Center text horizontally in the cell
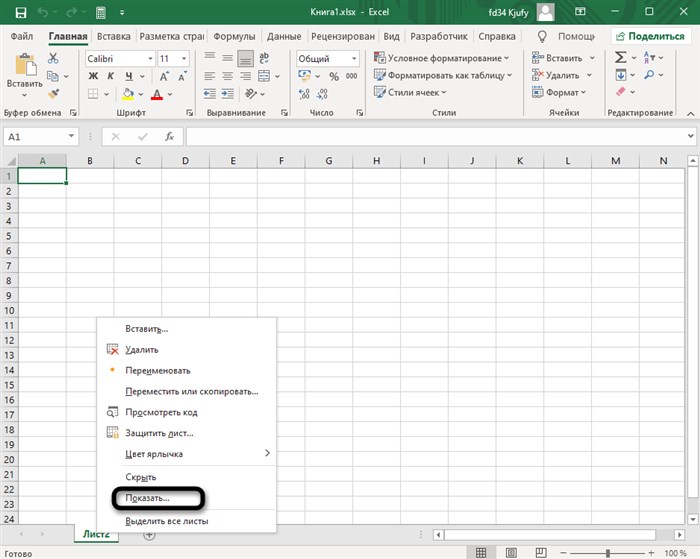700x559 pixels. click(x=227, y=76)
